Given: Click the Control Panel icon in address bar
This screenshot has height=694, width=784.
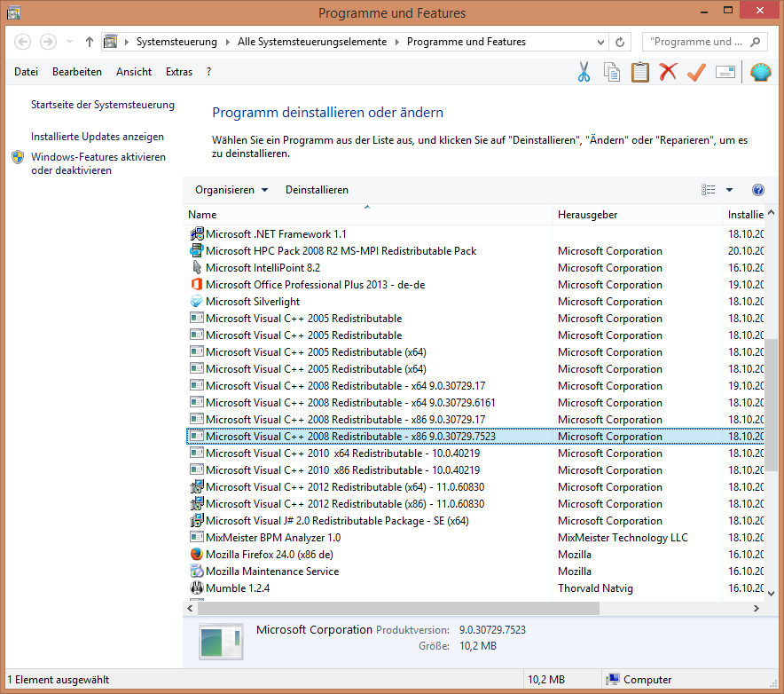Looking at the screenshot, I should click(x=111, y=42).
